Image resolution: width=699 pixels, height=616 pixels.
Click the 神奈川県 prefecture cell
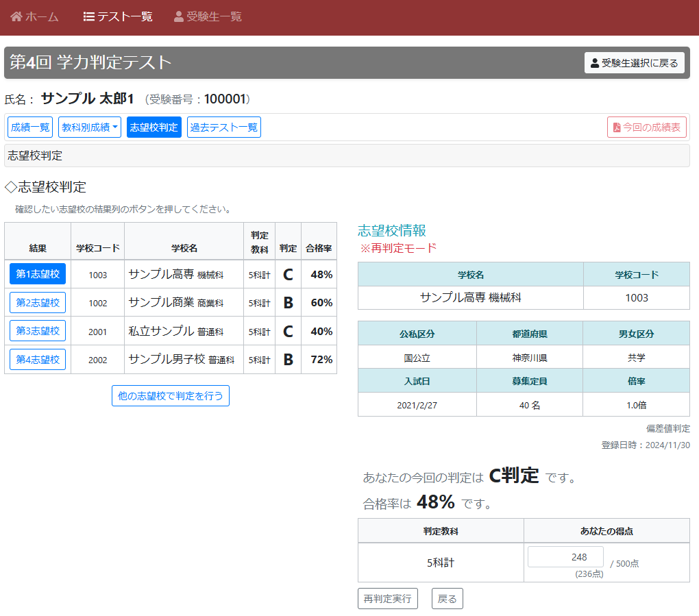tap(530, 358)
